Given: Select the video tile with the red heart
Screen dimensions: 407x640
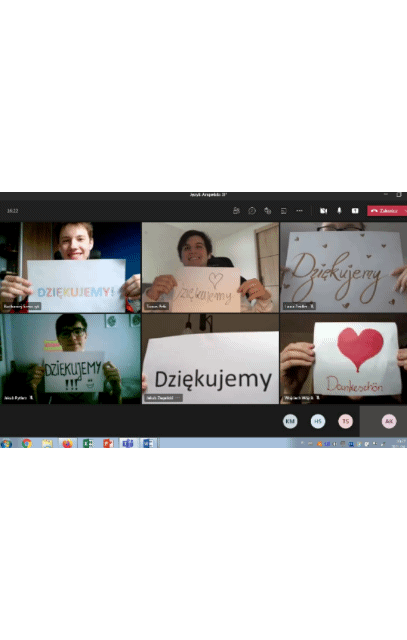Looking at the screenshot, I should pos(343,359).
